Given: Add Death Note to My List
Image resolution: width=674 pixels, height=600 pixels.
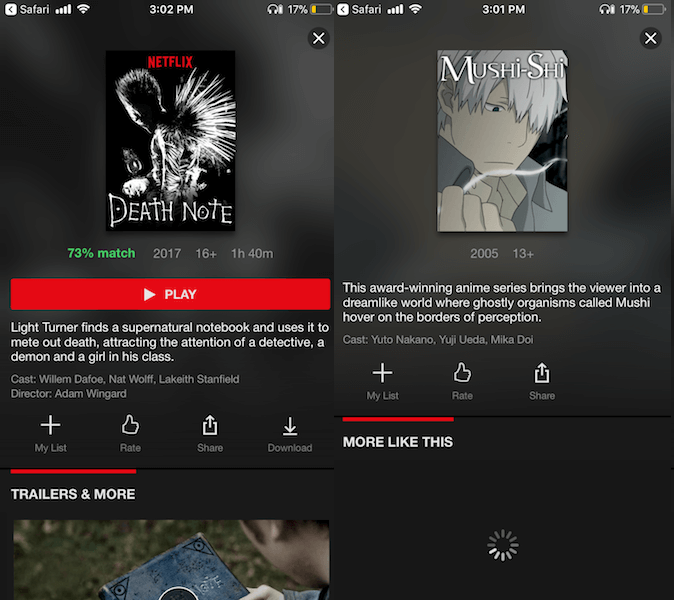Looking at the screenshot, I should (x=50, y=434).
